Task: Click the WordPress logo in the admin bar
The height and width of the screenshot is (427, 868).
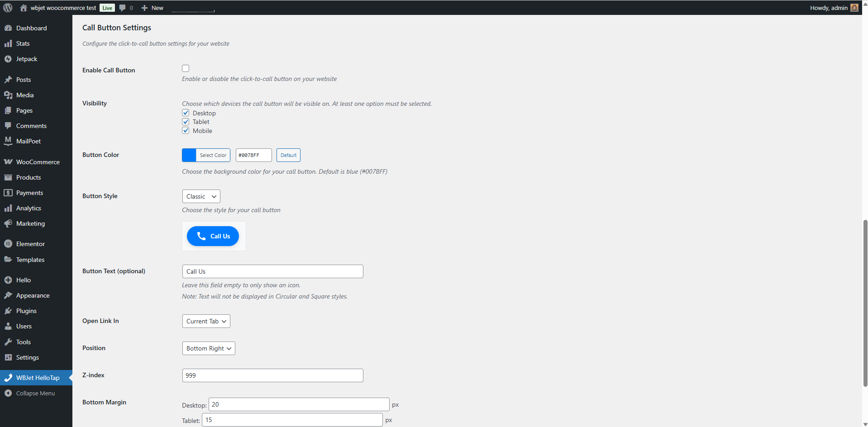Action: tap(7, 7)
